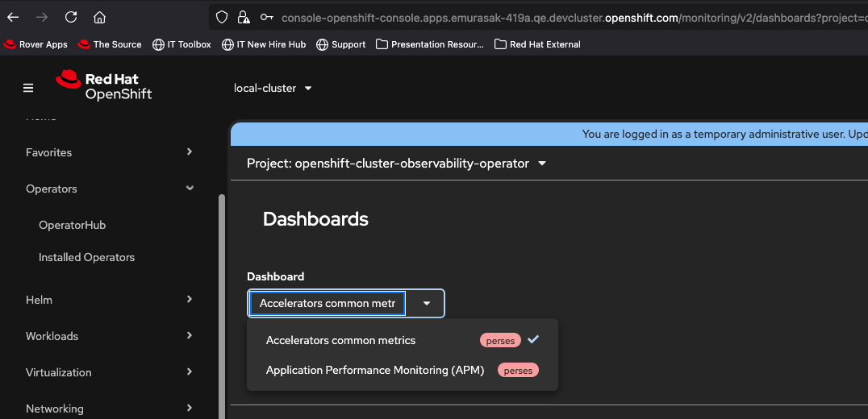
Task: Navigate back in browser history
Action: (14, 17)
